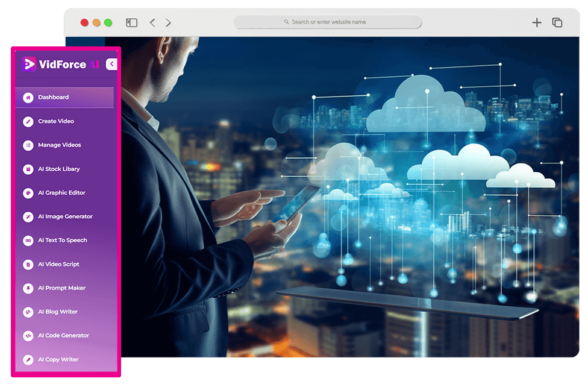This screenshot has height=387, width=588.
Task: Select the AI Text To Speech icon
Action: click(x=28, y=241)
